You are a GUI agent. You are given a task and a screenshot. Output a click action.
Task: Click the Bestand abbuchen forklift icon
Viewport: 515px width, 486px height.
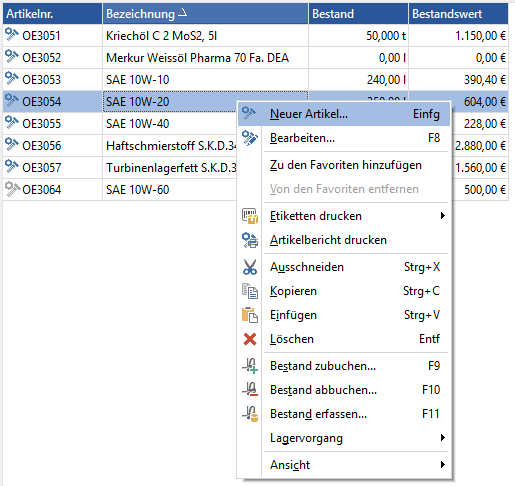tap(250, 390)
